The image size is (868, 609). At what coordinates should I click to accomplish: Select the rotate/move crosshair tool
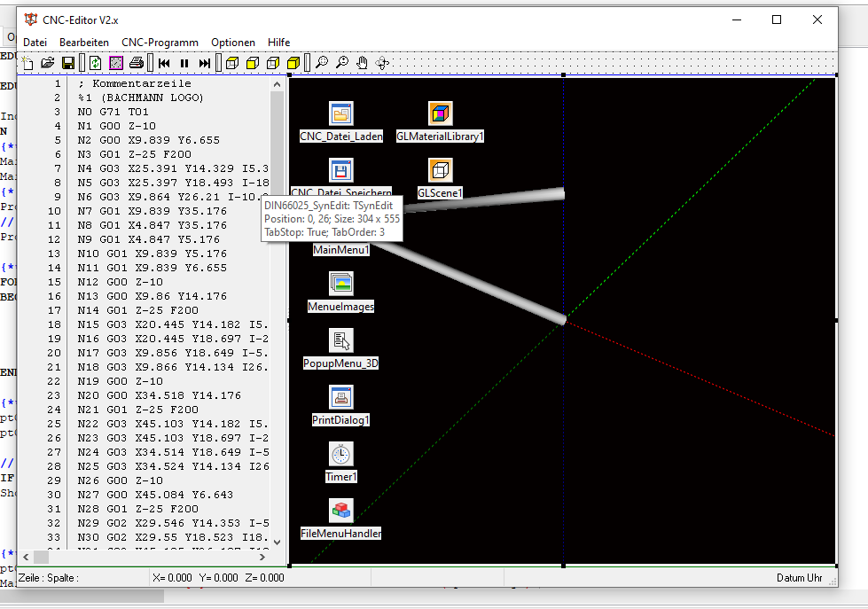point(382,63)
